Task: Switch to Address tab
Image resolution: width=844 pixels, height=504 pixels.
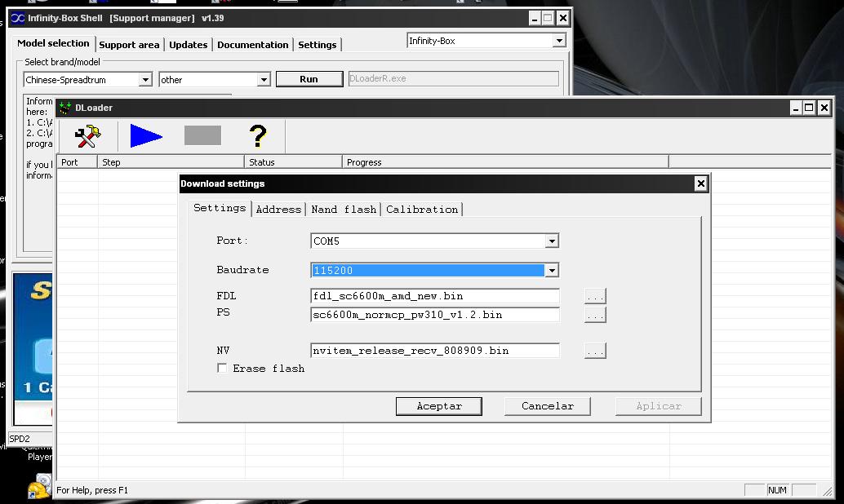Action: (278, 210)
